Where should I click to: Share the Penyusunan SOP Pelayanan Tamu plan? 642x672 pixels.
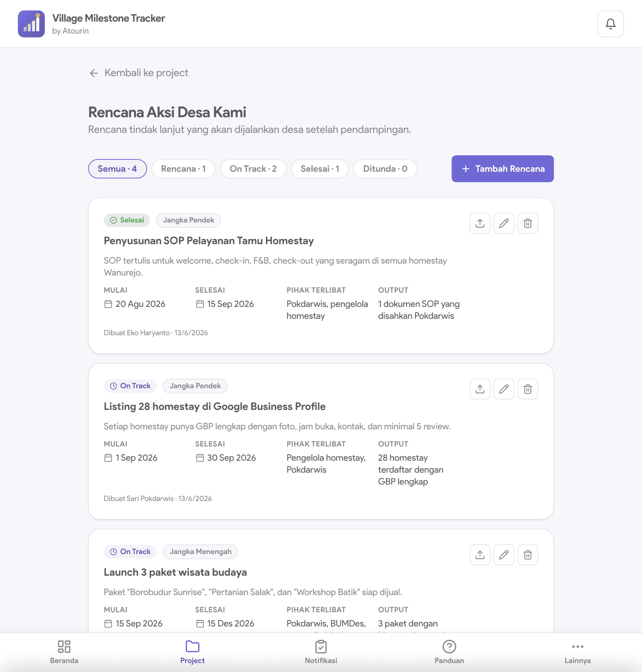point(480,223)
